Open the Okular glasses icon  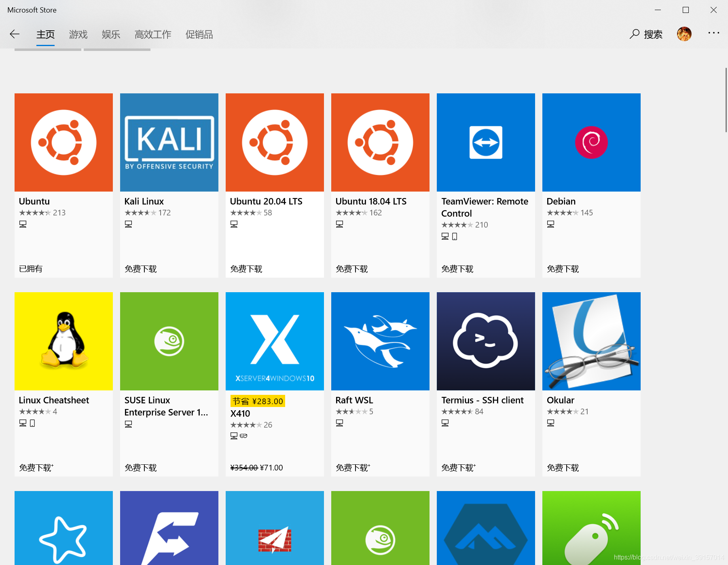click(x=591, y=341)
